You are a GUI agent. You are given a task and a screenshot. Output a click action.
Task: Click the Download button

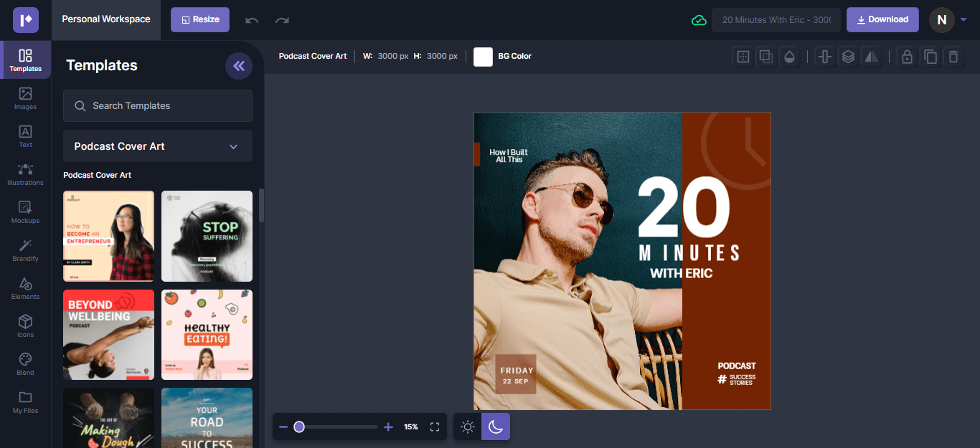(x=882, y=19)
